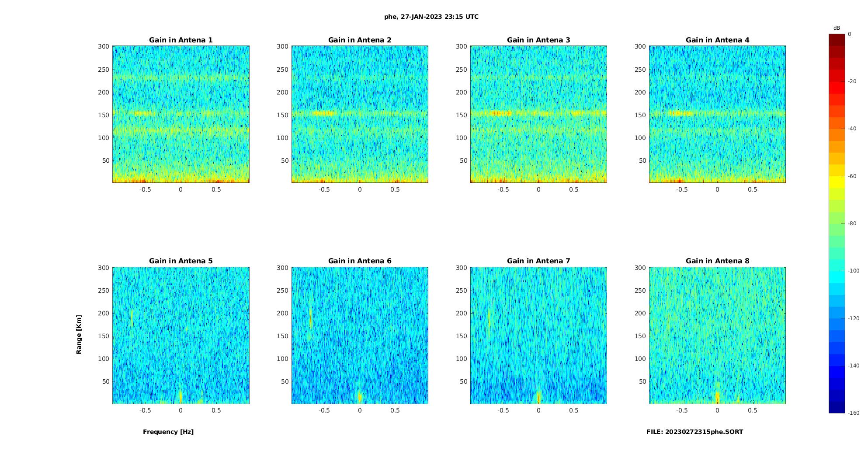Select the Gain in Antena 7 spectrogram
The image size is (868, 465).
click(538, 336)
